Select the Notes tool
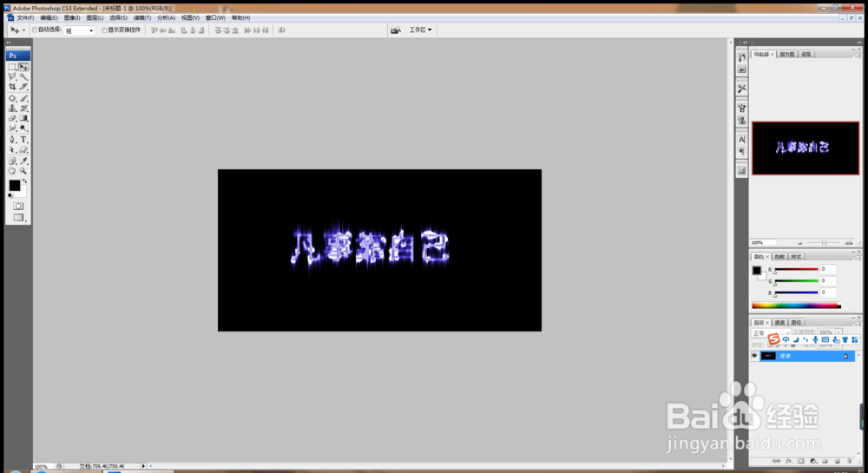 click(12, 161)
